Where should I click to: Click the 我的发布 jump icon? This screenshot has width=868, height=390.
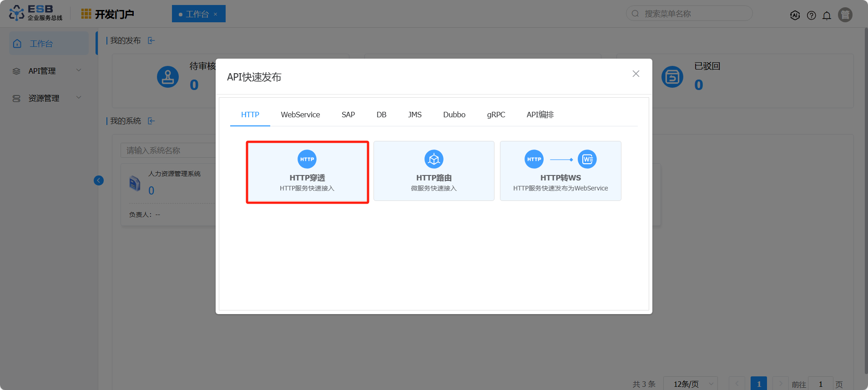click(x=151, y=41)
